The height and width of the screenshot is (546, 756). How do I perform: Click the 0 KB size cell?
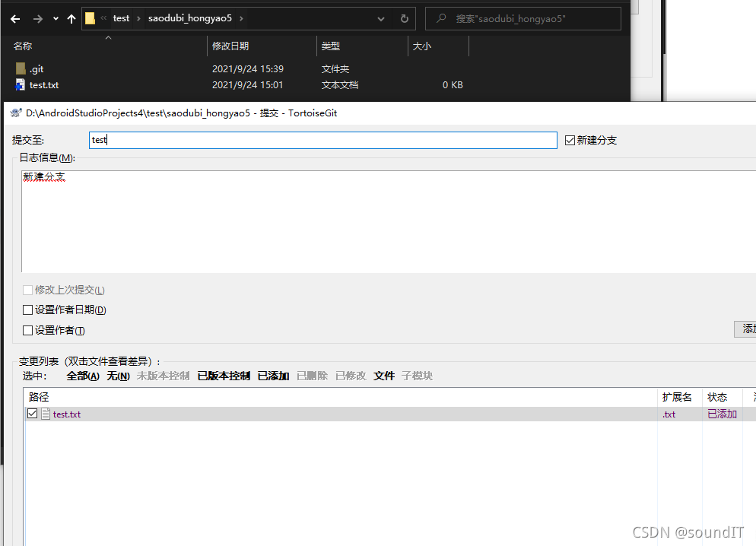pos(453,85)
